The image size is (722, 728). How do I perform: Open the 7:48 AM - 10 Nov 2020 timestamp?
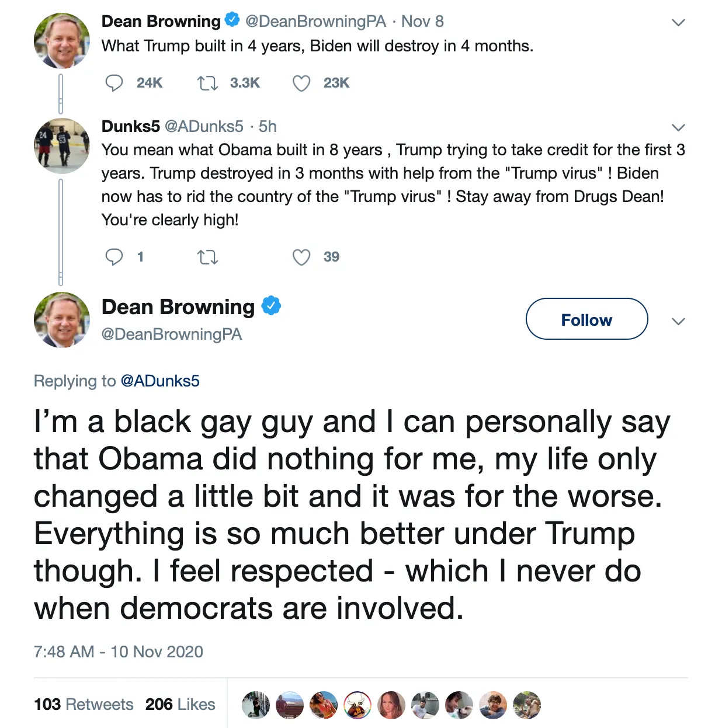tap(118, 652)
